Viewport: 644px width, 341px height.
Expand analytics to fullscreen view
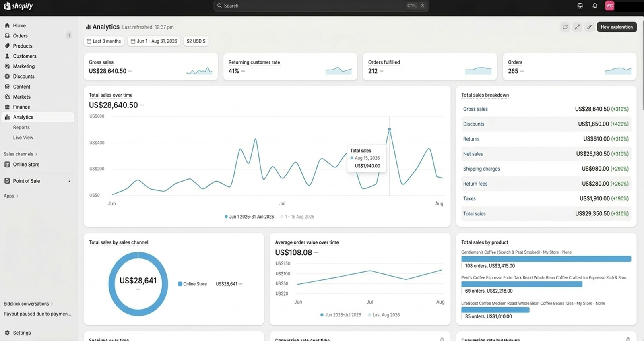[x=577, y=27]
